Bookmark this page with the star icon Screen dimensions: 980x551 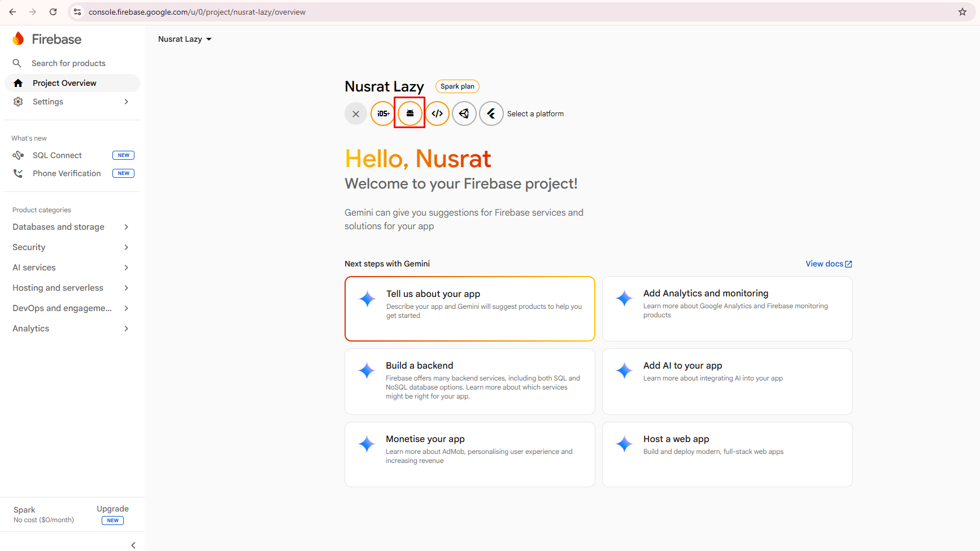pos(962,12)
